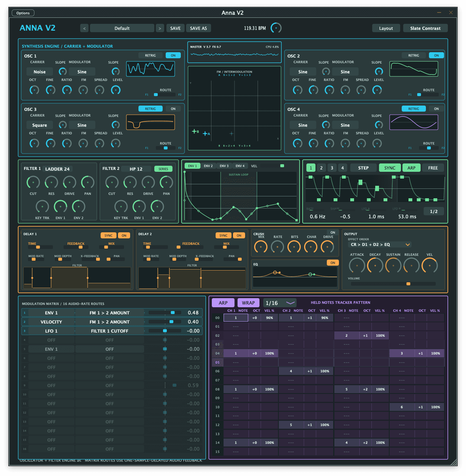Toggle the Crush ON switch
The height and width of the screenshot is (476, 466).
coord(333,232)
